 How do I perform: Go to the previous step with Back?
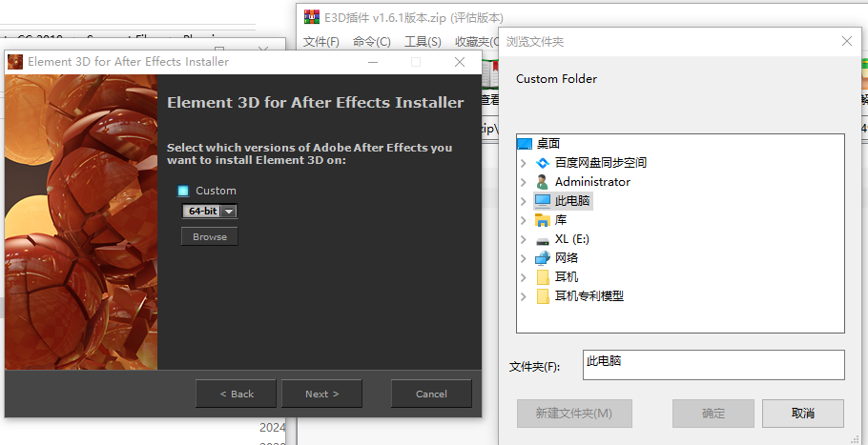(x=236, y=394)
